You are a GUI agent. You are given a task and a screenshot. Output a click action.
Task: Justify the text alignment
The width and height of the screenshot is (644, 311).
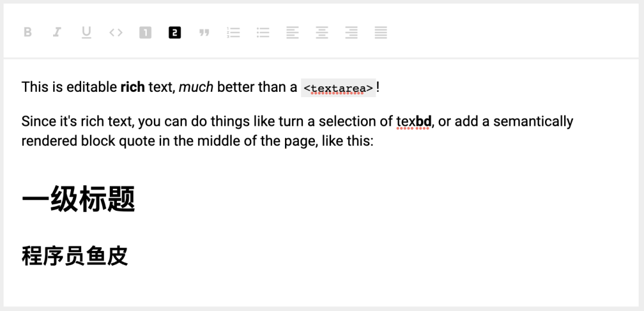click(381, 32)
